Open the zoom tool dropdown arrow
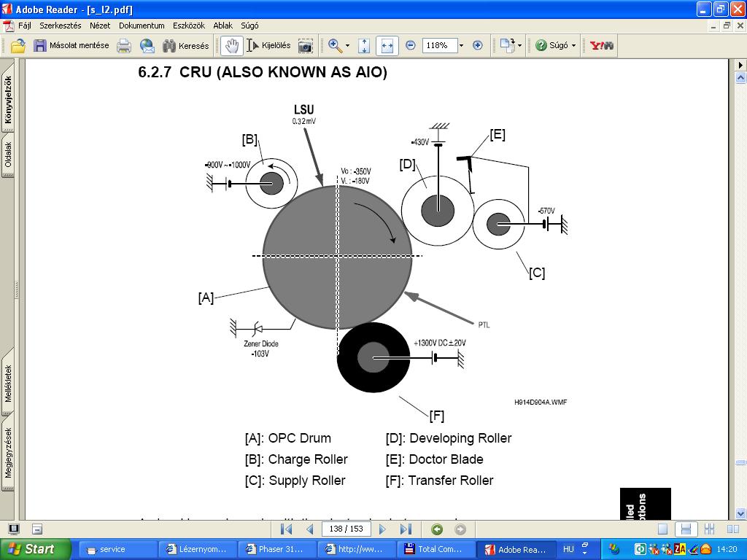Image resolution: width=747 pixels, height=560 pixels. [x=347, y=46]
